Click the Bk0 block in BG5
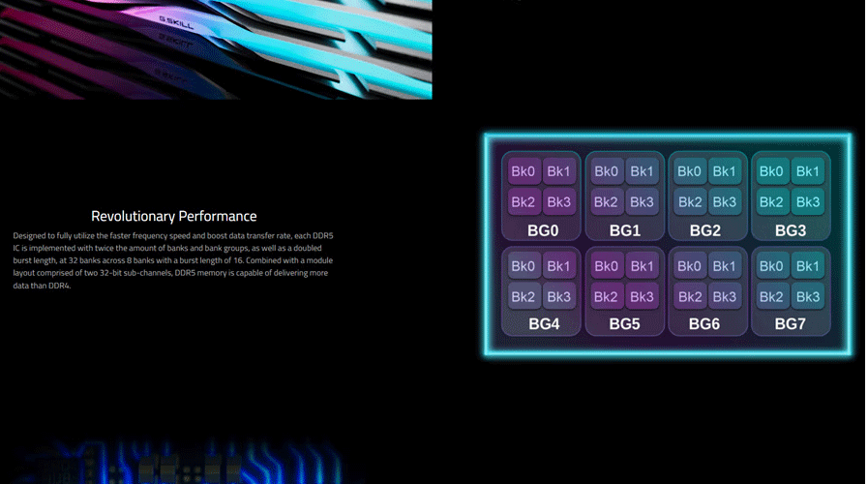Screen dimensions: 868x484 coord(606,266)
